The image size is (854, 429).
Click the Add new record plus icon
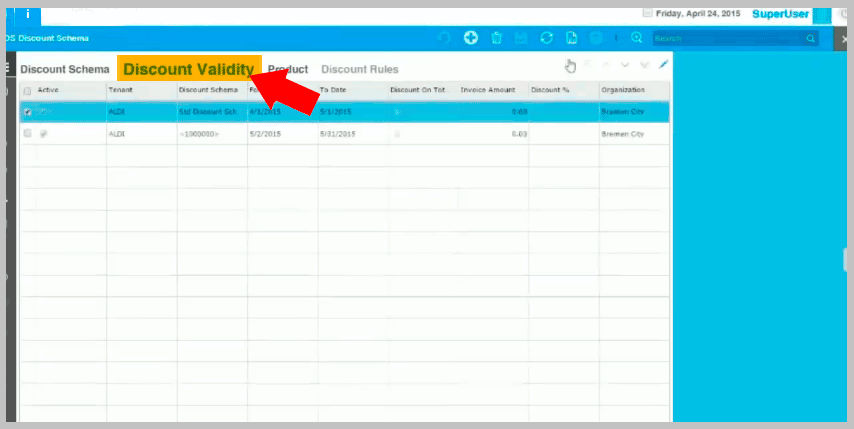point(471,38)
